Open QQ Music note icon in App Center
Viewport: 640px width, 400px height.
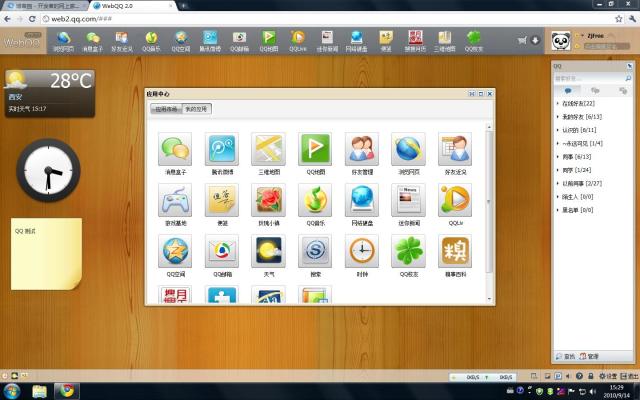coord(315,200)
